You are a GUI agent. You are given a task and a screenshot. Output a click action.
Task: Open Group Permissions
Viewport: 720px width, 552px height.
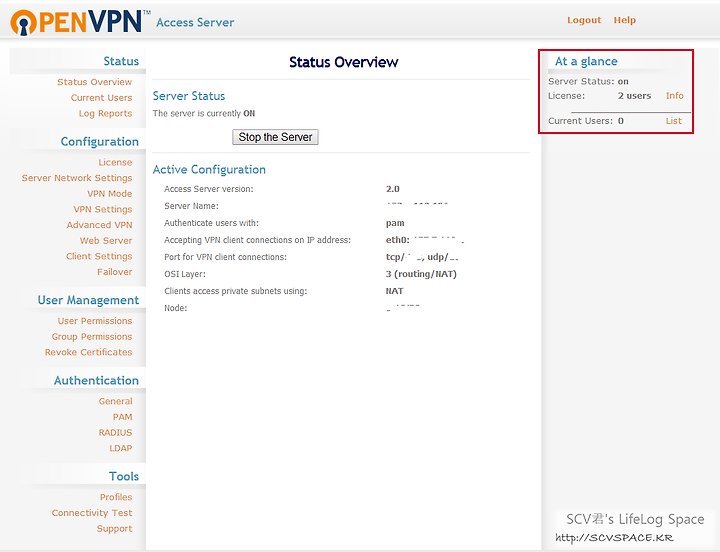[92, 336]
